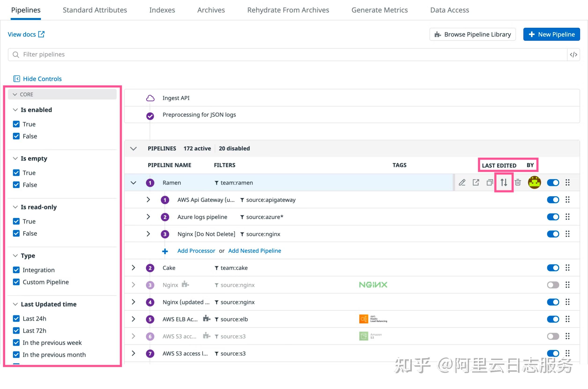
Task: Delete Ramen pipeline with trash icon
Action: (518, 183)
